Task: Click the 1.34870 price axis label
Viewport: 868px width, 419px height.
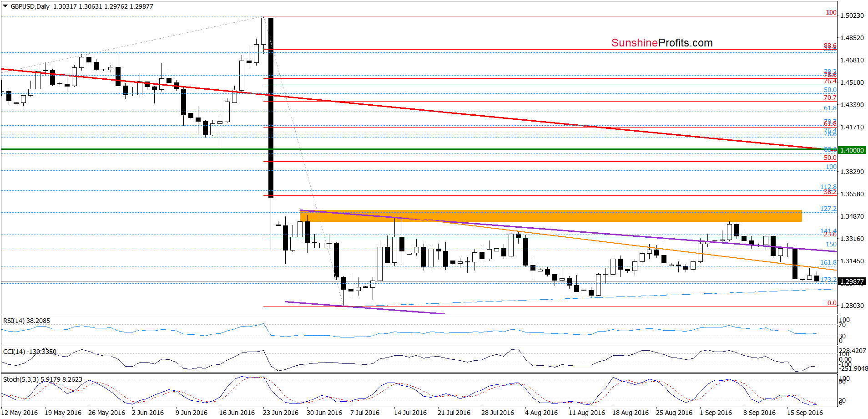Action: point(852,216)
